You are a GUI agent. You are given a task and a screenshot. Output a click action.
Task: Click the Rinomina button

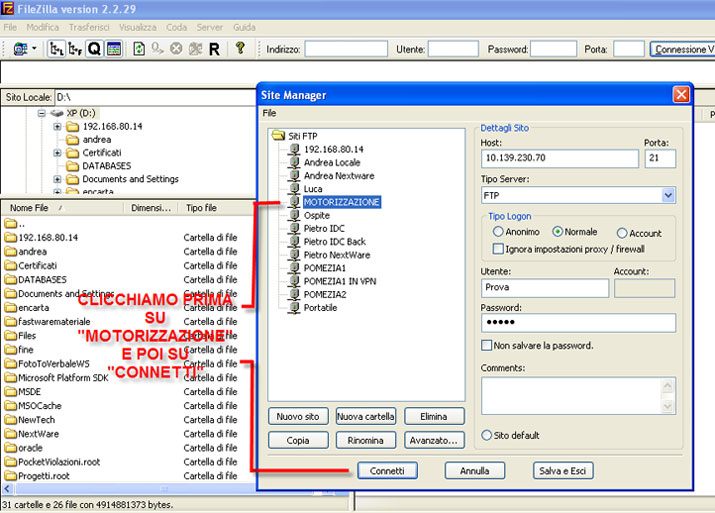[366, 440]
